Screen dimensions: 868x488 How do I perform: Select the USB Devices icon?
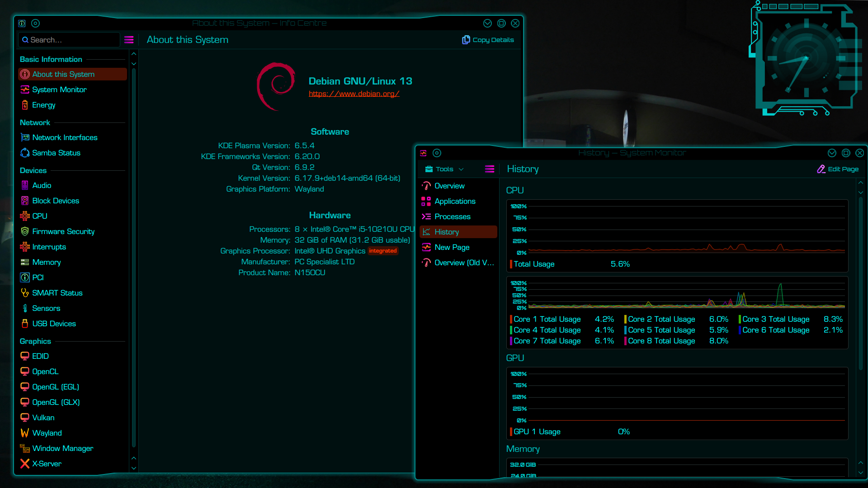25,324
